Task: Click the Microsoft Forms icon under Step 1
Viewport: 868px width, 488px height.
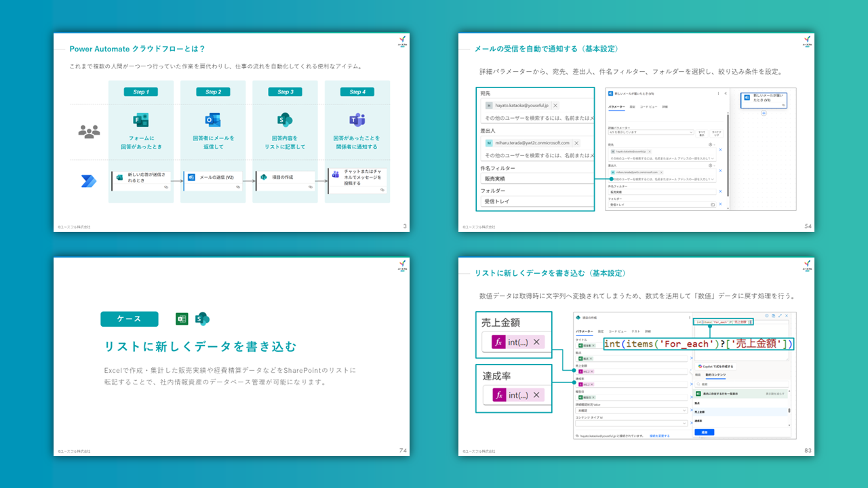Action: [141, 120]
